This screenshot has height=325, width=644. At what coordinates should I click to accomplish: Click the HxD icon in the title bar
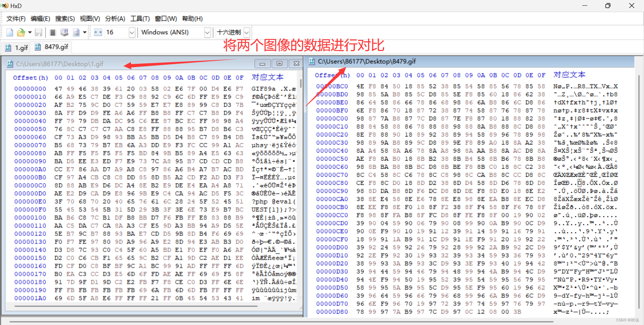(x=4, y=5)
